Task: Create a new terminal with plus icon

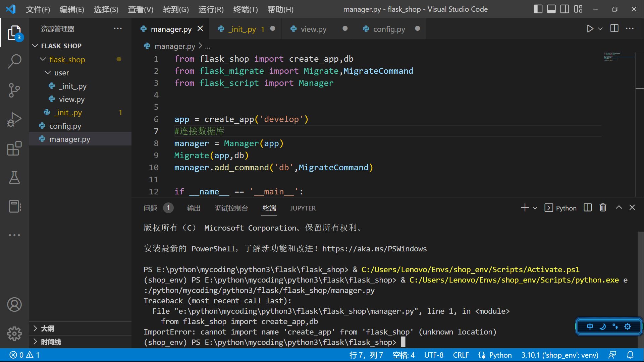Action: click(525, 208)
